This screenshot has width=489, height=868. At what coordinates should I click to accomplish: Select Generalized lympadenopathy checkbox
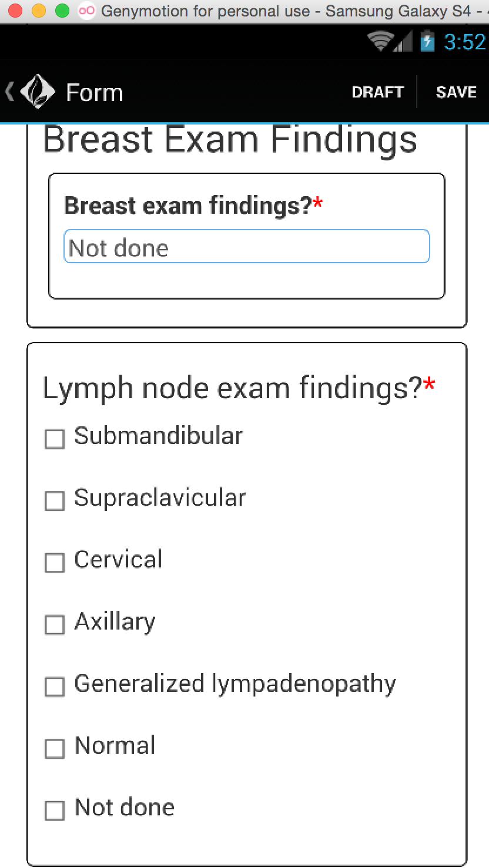coord(55,687)
